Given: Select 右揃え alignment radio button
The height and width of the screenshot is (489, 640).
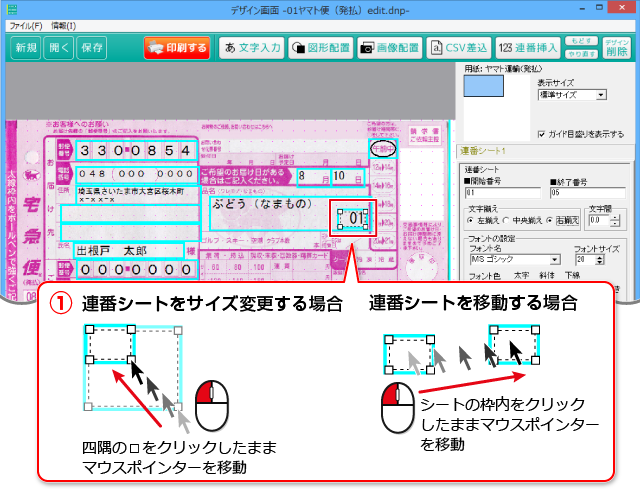Looking at the screenshot, I should point(549,220).
